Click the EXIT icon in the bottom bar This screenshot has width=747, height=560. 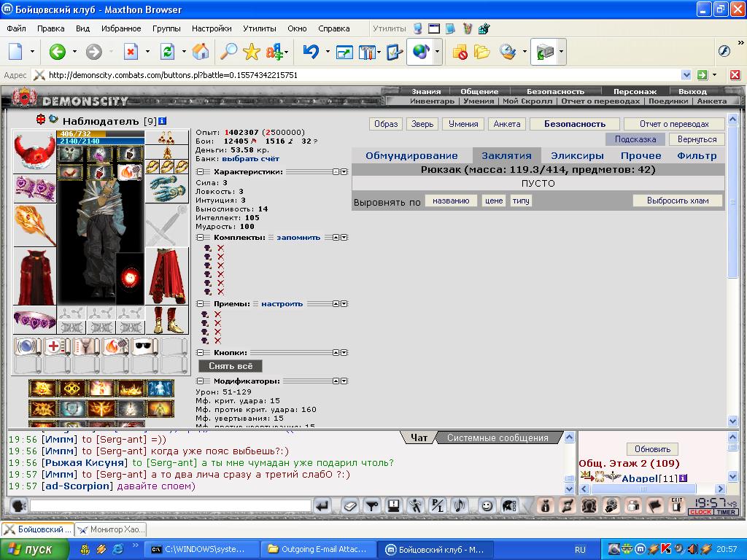[x=676, y=505]
